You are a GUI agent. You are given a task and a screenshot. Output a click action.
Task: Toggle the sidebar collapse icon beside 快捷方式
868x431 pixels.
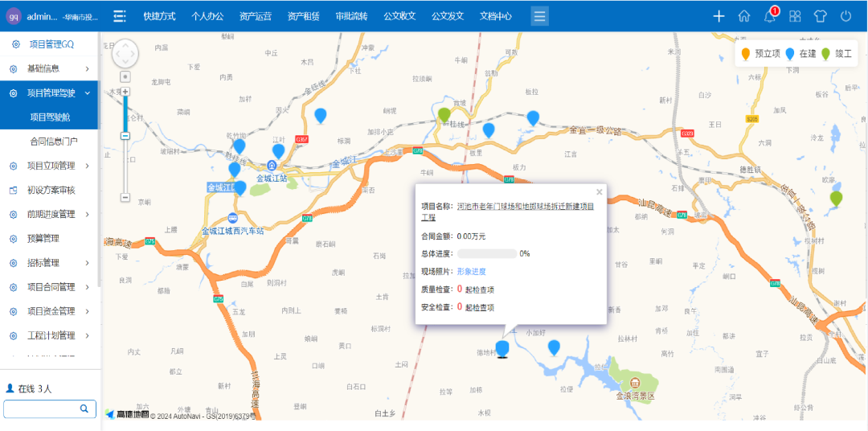click(120, 16)
